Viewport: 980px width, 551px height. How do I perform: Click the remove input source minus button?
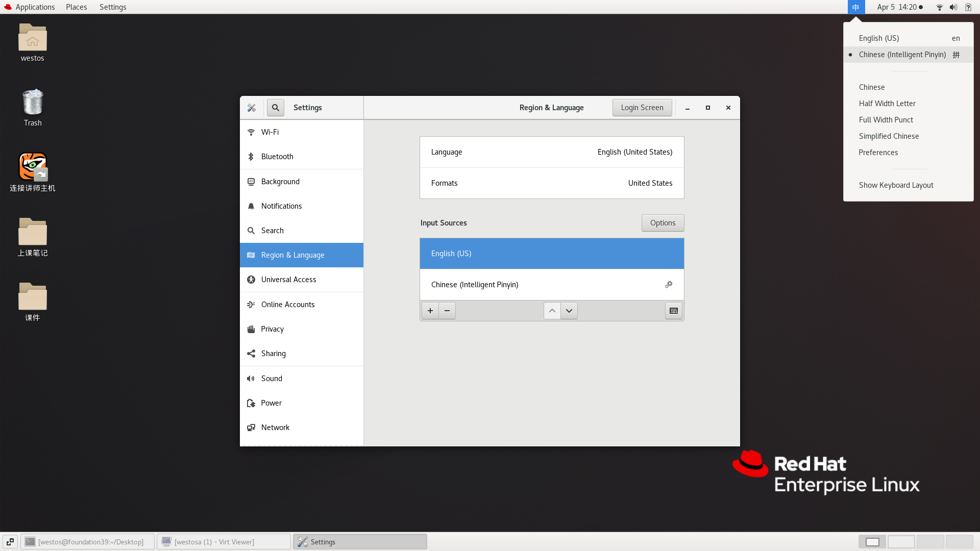coord(446,310)
